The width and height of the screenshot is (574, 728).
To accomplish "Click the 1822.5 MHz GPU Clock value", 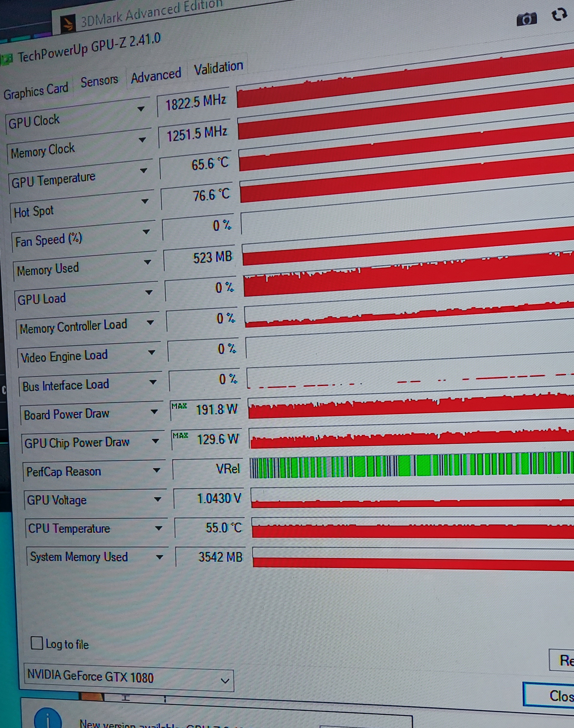I will (196, 102).
